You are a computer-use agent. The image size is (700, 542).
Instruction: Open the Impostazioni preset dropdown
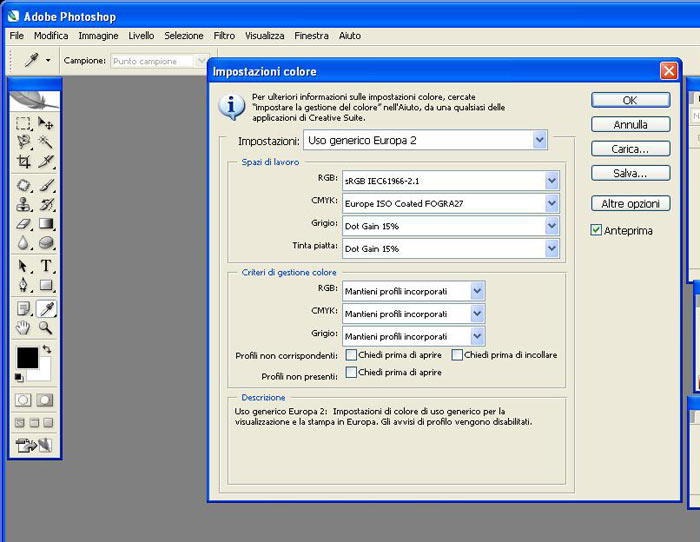pyautogui.click(x=540, y=140)
